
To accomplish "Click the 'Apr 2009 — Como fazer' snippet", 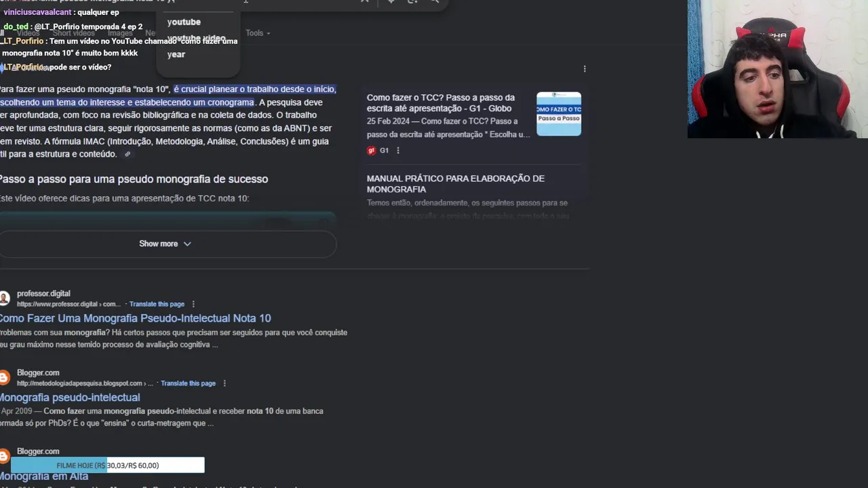I will pyautogui.click(x=161, y=418).
